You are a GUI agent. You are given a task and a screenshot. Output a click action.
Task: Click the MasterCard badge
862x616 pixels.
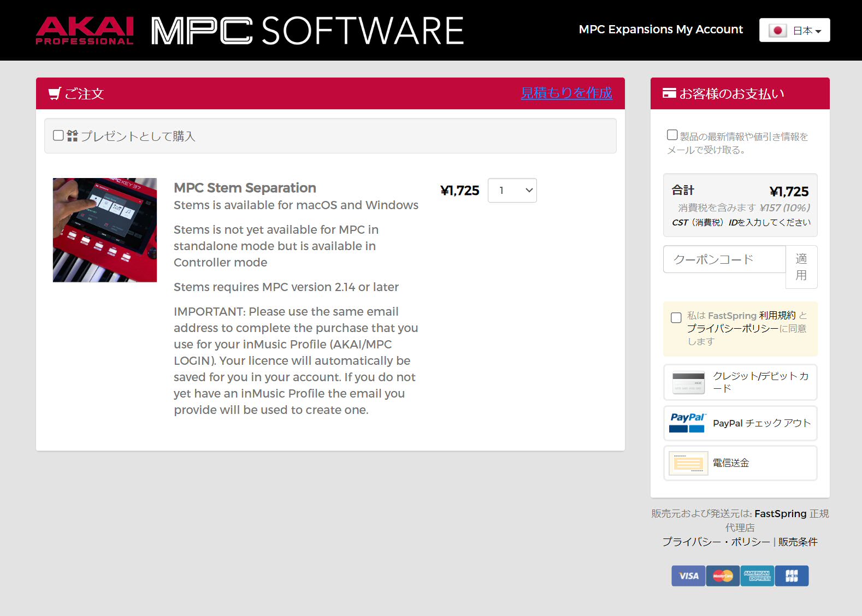pyautogui.click(x=723, y=576)
